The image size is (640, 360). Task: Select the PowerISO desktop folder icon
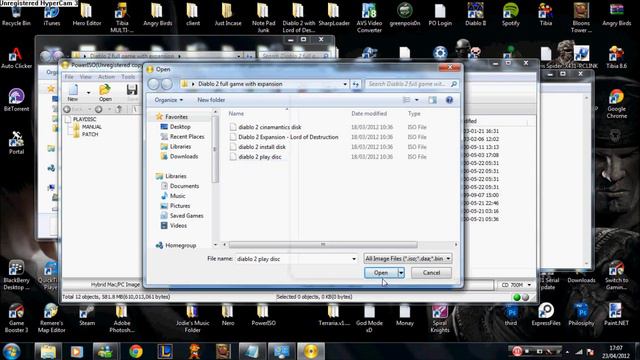pyautogui.click(x=263, y=315)
